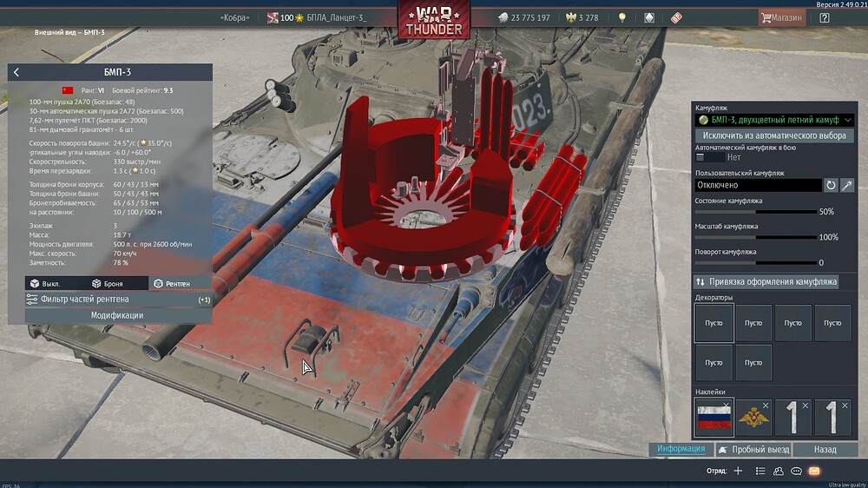This screenshot has height=488, width=868.
Task: Switch view mode to Рентген
Action: pyautogui.click(x=172, y=284)
